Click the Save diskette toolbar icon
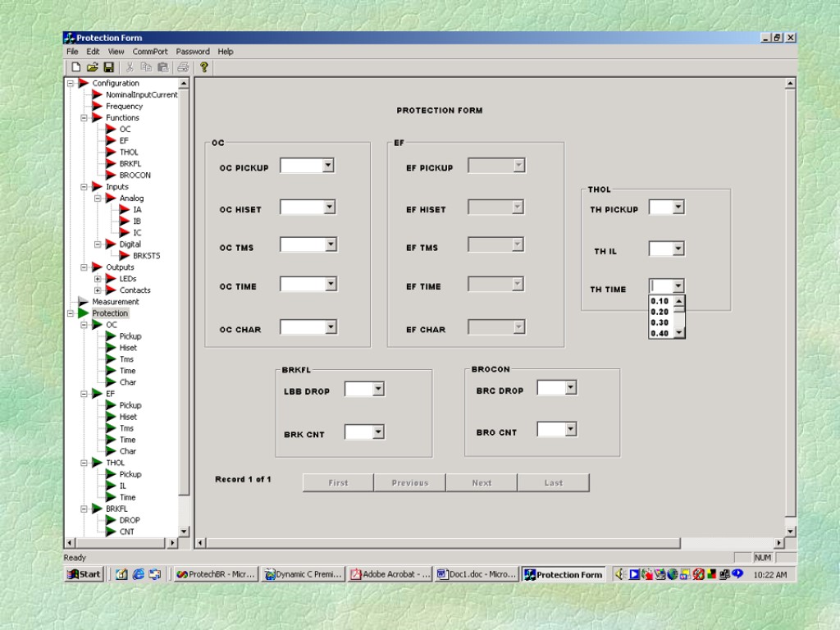The width and height of the screenshot is (840, 630). point(108,67)
